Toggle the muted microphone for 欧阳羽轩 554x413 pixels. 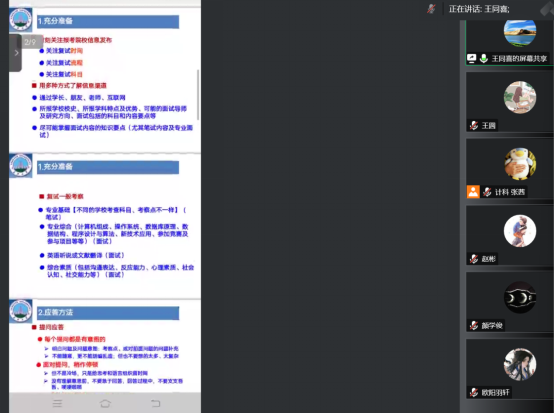pyautogui.click(x=474, y=392)
